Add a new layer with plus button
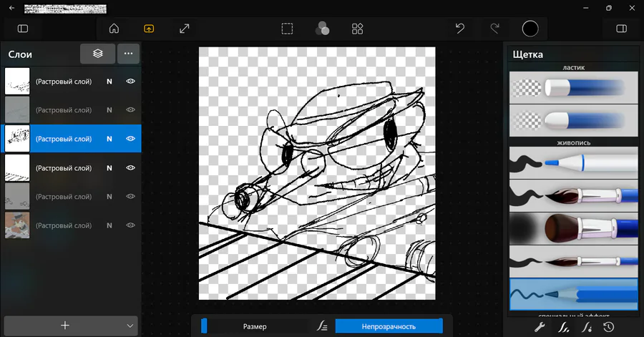 pos(65,326)
